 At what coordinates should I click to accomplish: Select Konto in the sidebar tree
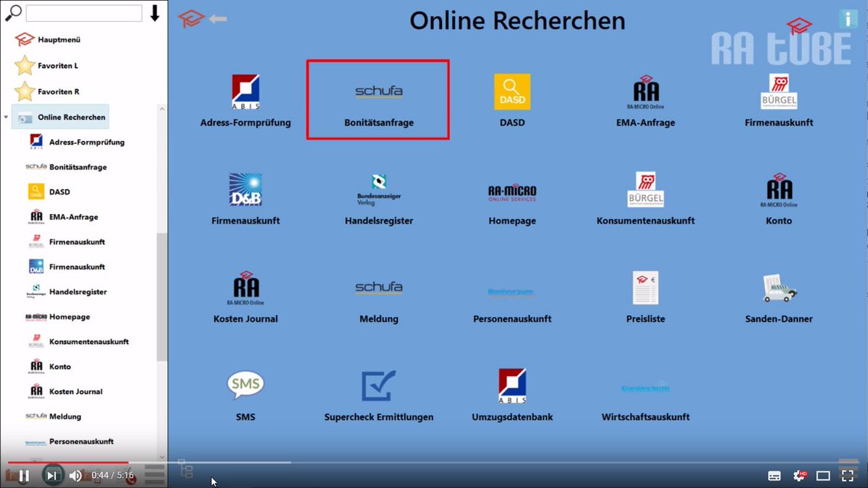(x=49, y=367)
